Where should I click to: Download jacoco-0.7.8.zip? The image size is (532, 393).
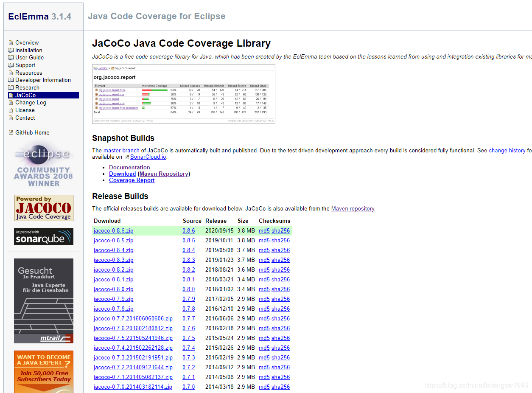(x=113, y=309)
